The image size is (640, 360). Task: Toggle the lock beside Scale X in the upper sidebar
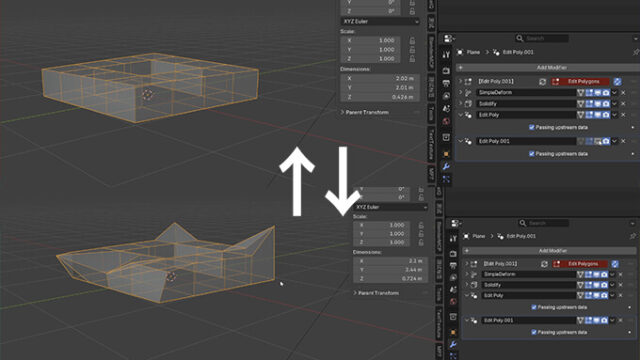412,40
